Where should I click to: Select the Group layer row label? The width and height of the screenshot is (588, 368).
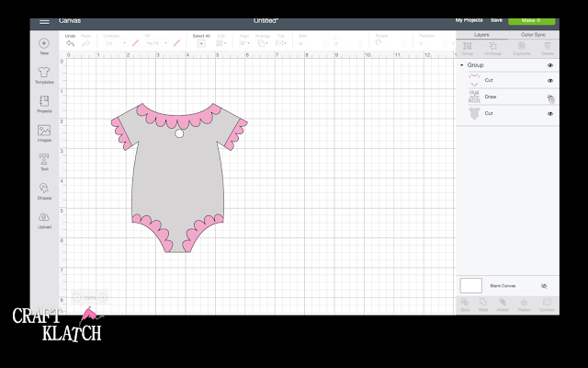475,65
